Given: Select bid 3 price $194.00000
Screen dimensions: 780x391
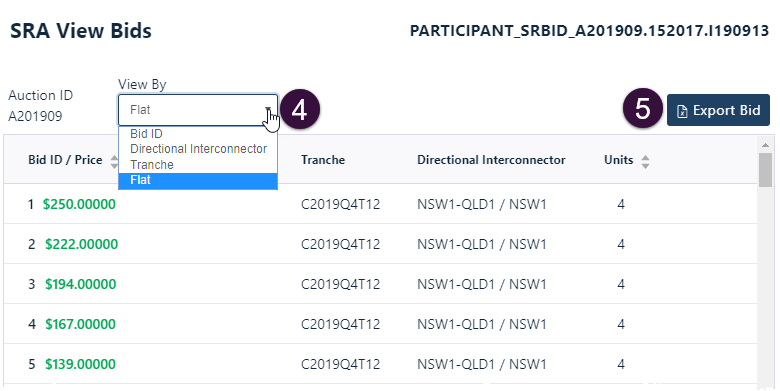Looking at the screenshot, I should pos(81,284).
